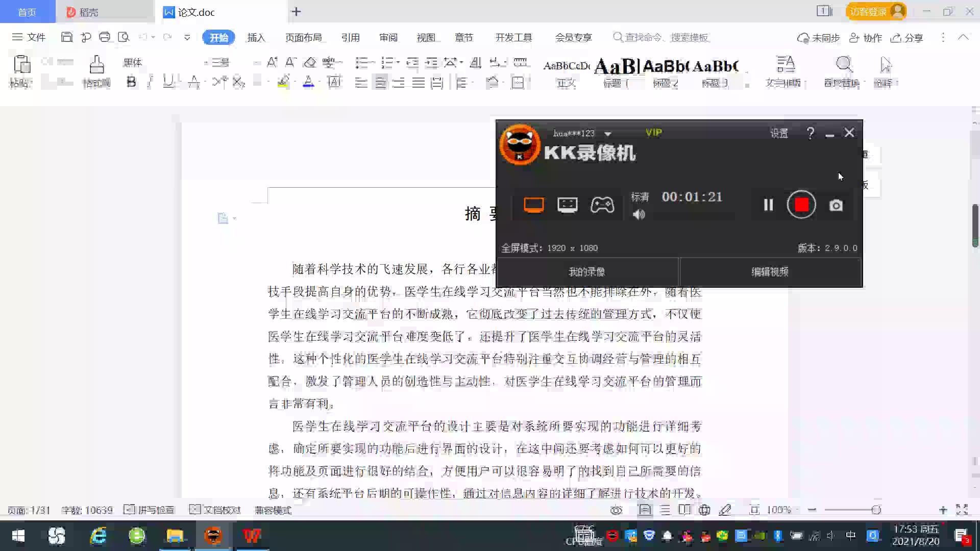
Task: Select center alignment
Action: (x=380, y=82)
